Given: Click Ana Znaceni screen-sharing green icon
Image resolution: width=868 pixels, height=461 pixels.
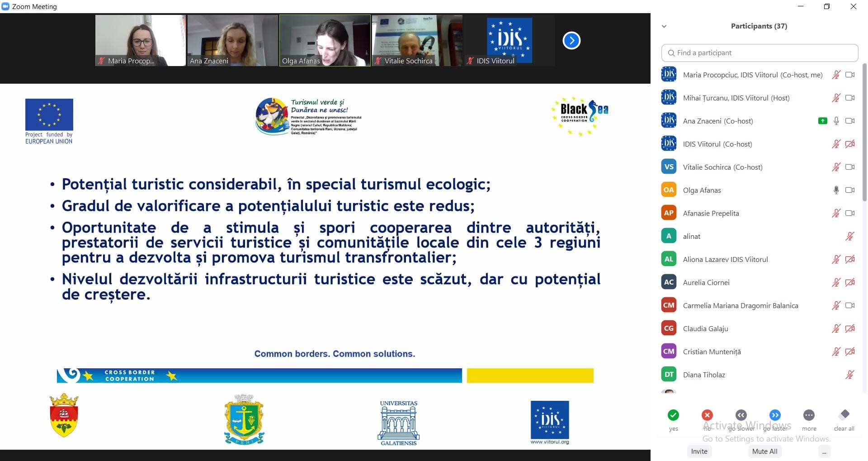Looking at the screenshot, I should tap(823, 121).
